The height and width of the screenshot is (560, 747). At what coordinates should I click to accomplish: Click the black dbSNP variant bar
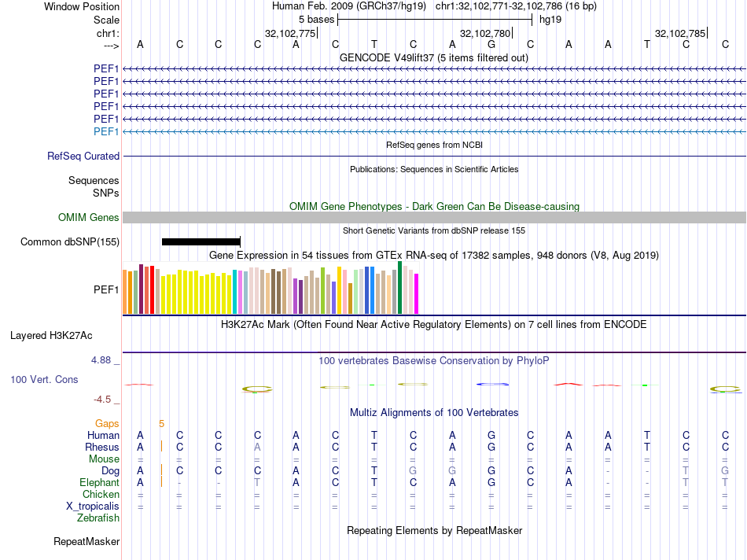[x=201, y=241]
